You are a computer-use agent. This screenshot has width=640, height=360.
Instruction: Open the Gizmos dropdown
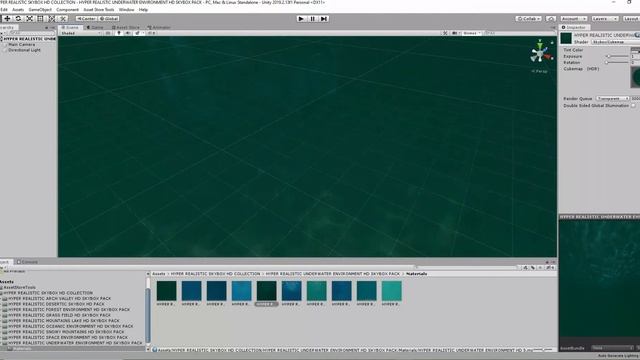pos(472,33)
